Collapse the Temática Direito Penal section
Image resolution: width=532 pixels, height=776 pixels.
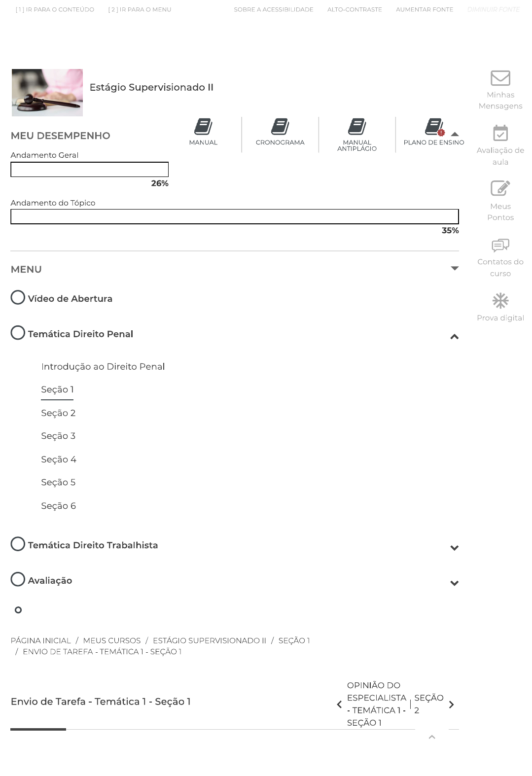click(454, 337)
